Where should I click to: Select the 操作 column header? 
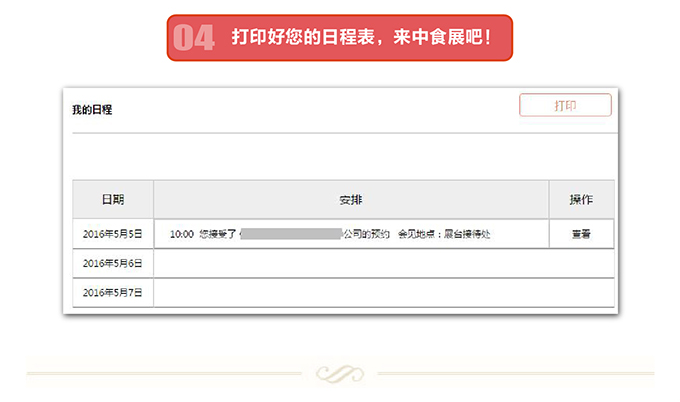point(582,199)
